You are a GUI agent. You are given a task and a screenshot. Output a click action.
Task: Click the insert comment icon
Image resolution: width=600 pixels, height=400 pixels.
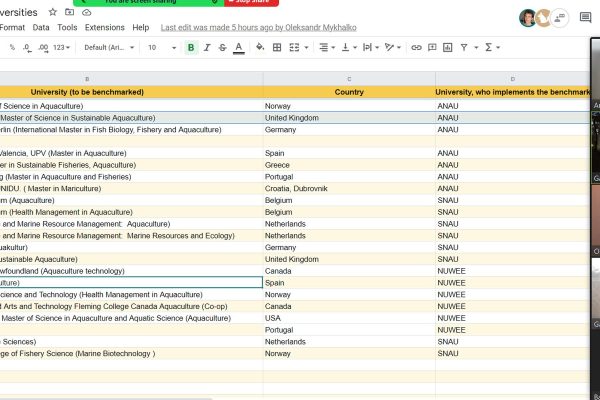tap(432, 47)
